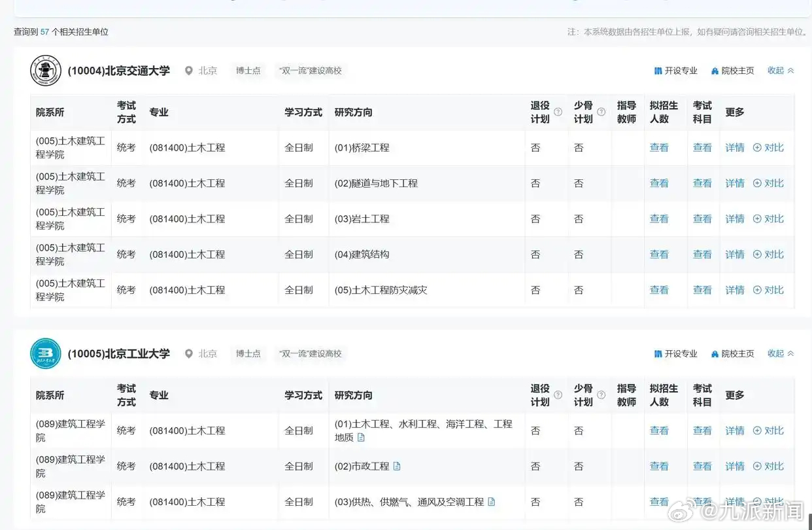Open note icon after 市政工程 direction
Viewport: 812px width, 530px height.
pyautogui.click(x=397, y=467)
